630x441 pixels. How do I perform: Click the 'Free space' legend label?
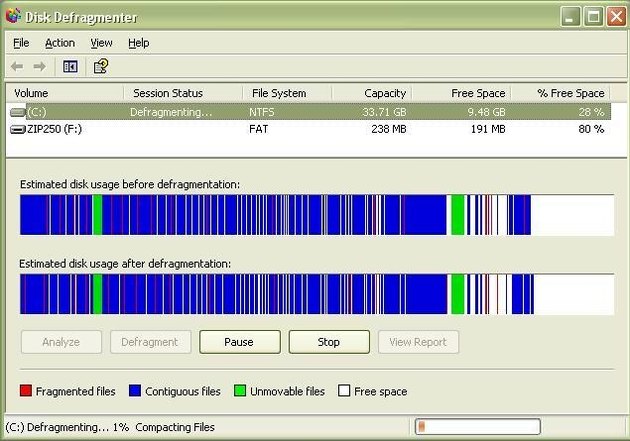[x=380, y=391]
